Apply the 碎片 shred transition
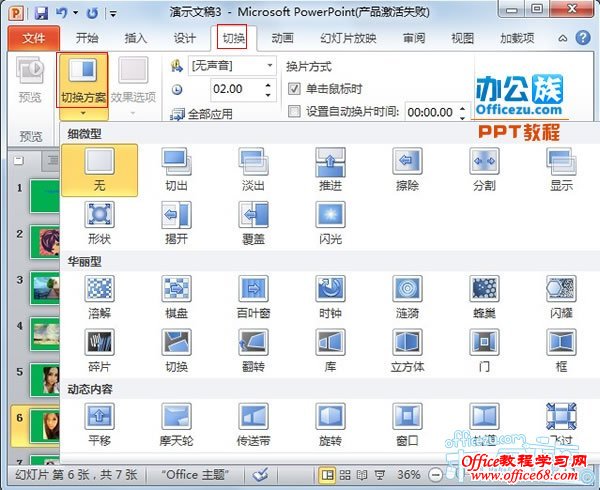Screen dimensions: 600x490 [x=99, y=351]
